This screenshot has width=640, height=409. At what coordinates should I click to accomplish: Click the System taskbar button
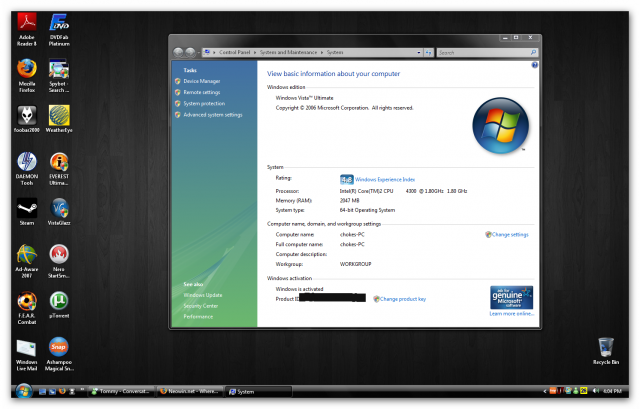(x=259, y=391)
